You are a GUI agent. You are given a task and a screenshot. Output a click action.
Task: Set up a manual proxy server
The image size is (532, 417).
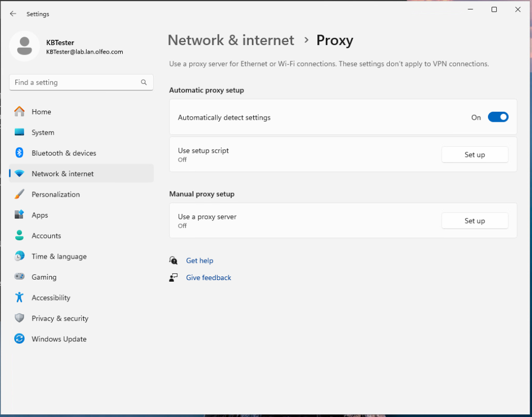tap(474, 221)
